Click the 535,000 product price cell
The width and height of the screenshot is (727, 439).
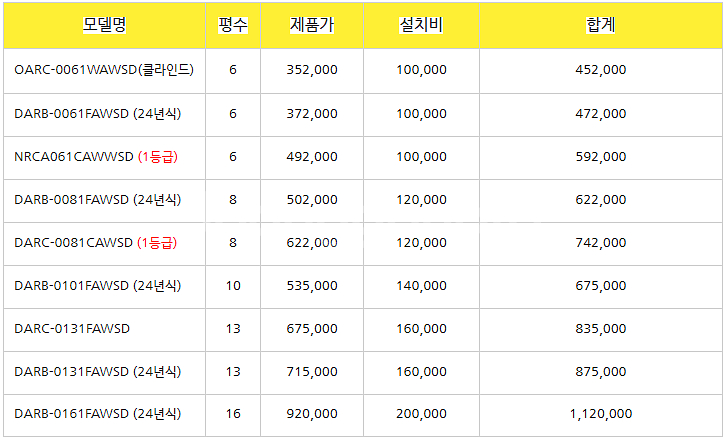[312, 286]
